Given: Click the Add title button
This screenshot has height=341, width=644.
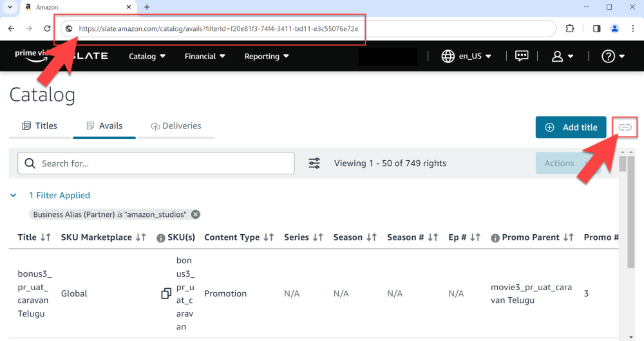Looking at the screenshot, I should pos(571,127).
